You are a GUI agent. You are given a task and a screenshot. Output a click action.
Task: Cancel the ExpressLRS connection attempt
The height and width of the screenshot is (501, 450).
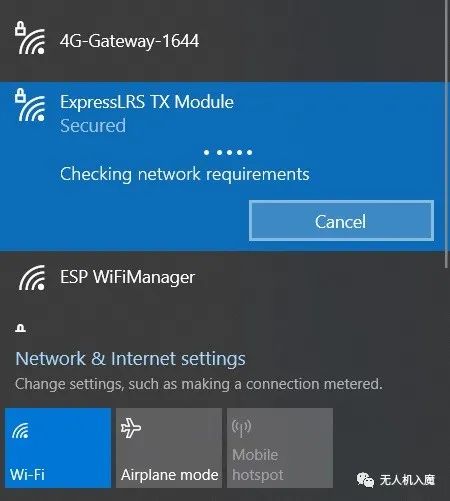pyautogui.click(x=341, y=221)
